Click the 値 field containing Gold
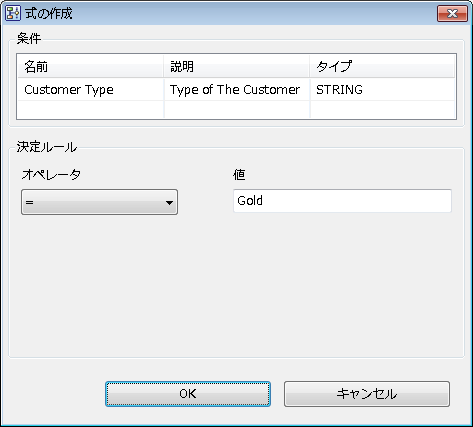 click(x=342, y=201)
